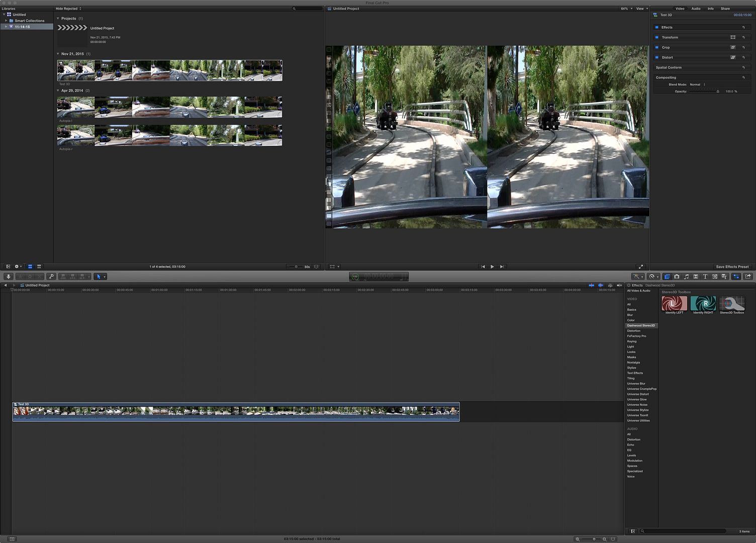Screen dimensions: 756x543
Task: Click the Share project icon
Action: click(x=748, y=277)
